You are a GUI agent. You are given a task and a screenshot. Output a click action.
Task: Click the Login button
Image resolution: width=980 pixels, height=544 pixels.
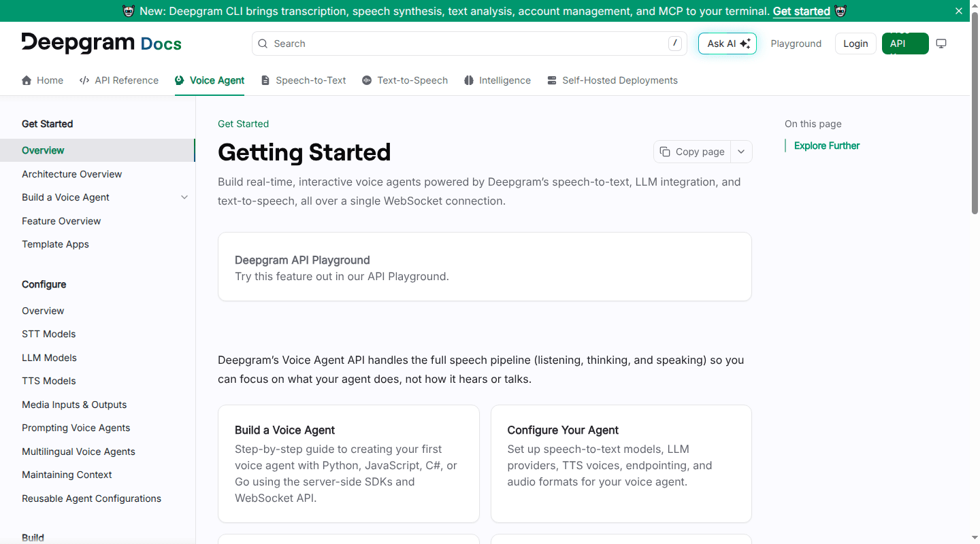pos(855,44)
